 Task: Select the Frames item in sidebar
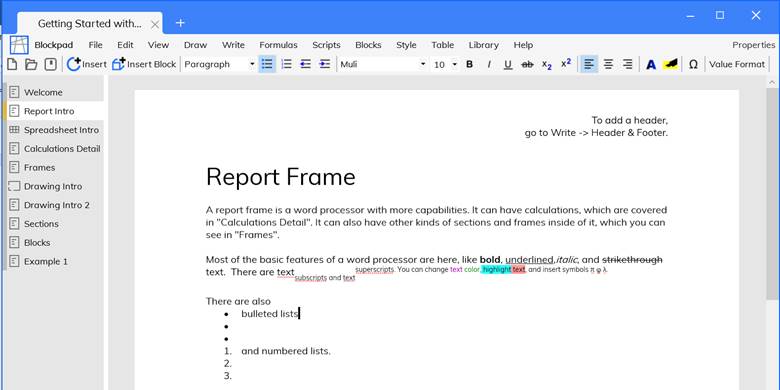point(54,168)
